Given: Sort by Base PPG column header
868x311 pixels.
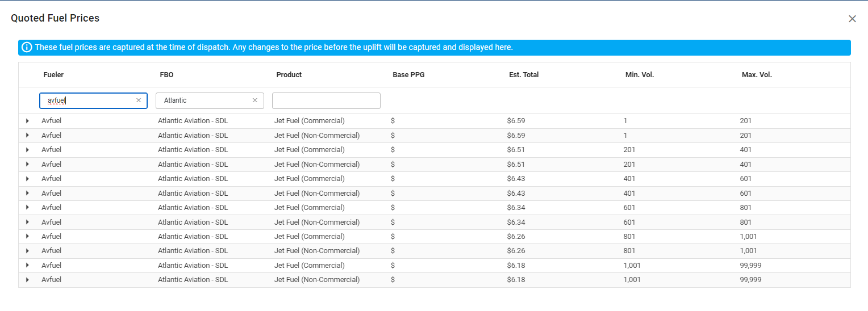Looking at the screenshot, I should [408, 75].
